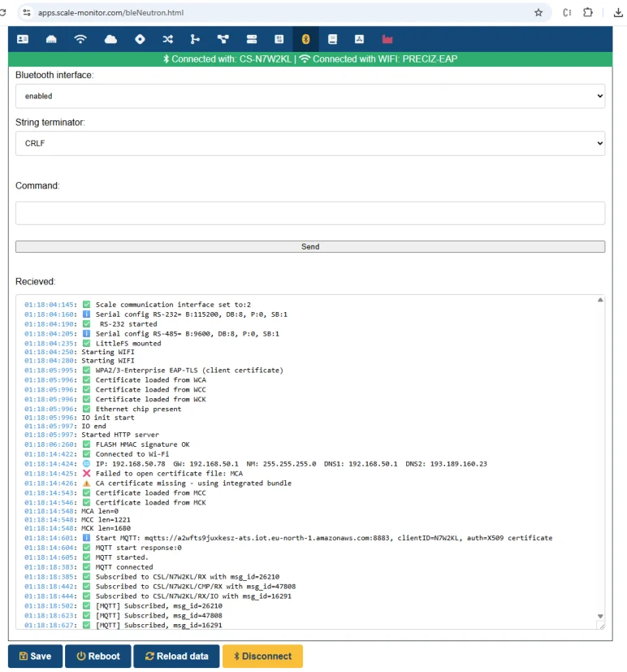Click 'LittleFS mounted' log line
Image resolution: width=627 pixels, height=672 pixels.
pyautogui.click(x=93, y=343)
